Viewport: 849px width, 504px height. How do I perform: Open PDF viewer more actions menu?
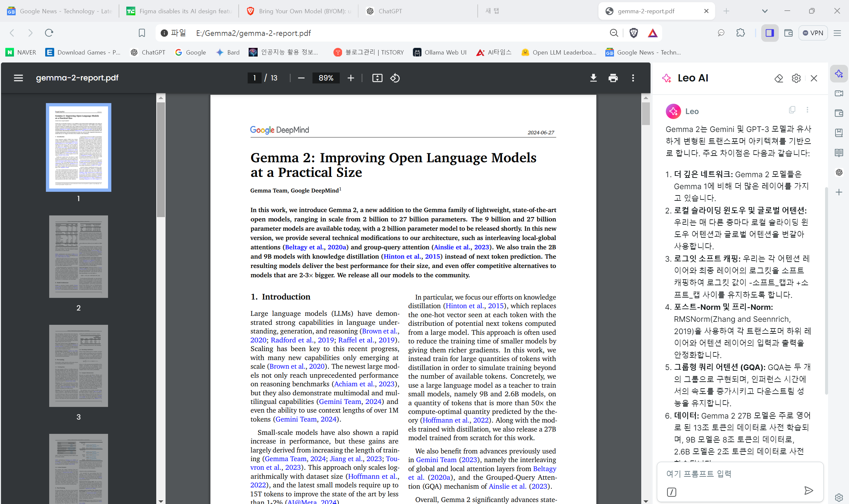point(633,78)
